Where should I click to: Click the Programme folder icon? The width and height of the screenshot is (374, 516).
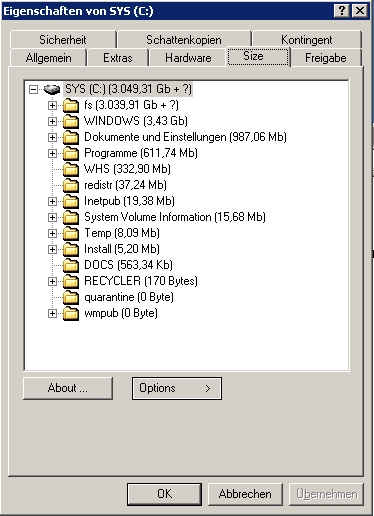pyautogui.click(x=71, y=153)
